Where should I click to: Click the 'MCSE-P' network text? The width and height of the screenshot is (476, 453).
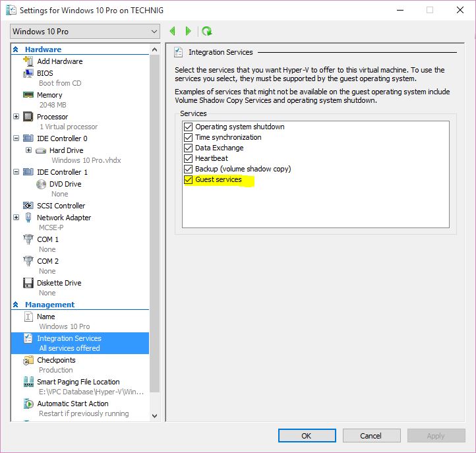click(x=51, y=227)
